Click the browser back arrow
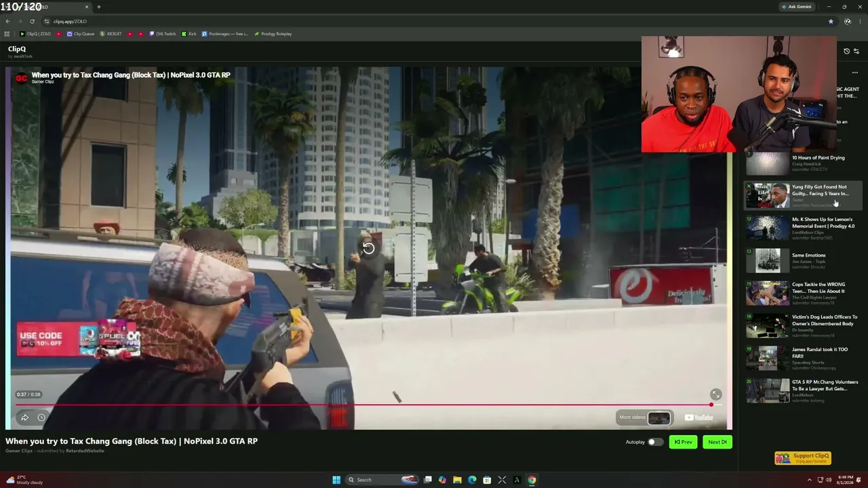 7,21
